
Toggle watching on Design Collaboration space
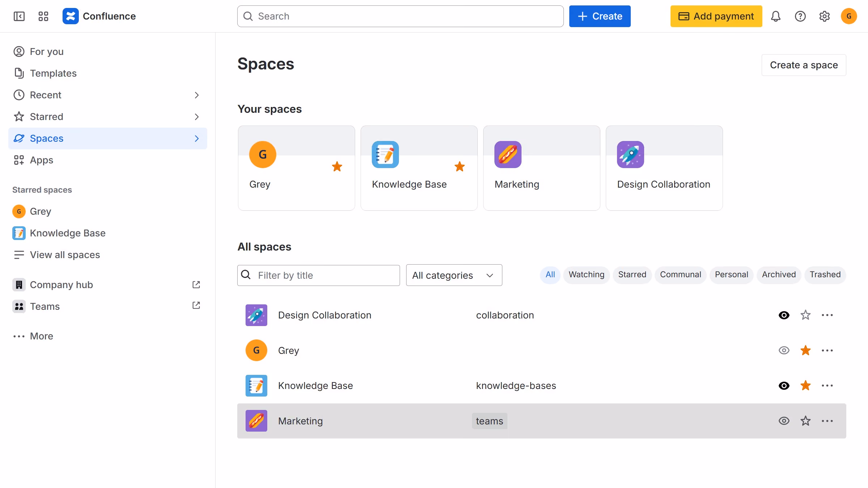(784, 315)
